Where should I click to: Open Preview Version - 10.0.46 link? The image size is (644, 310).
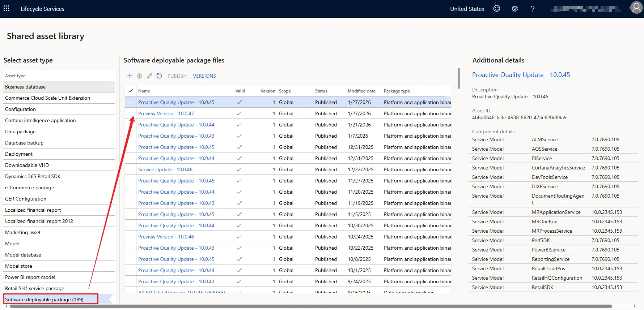click(166, 237)
